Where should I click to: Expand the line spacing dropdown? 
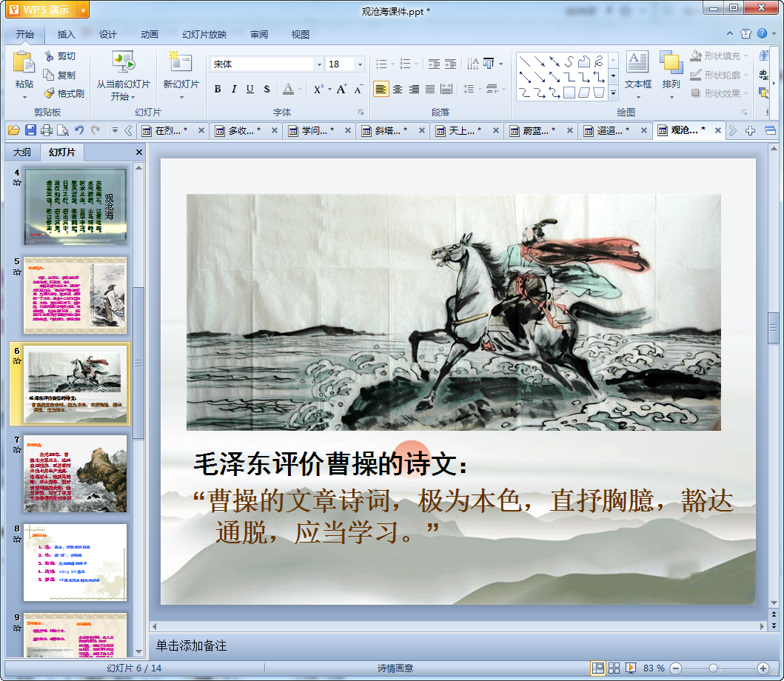[x=480, y=90]
